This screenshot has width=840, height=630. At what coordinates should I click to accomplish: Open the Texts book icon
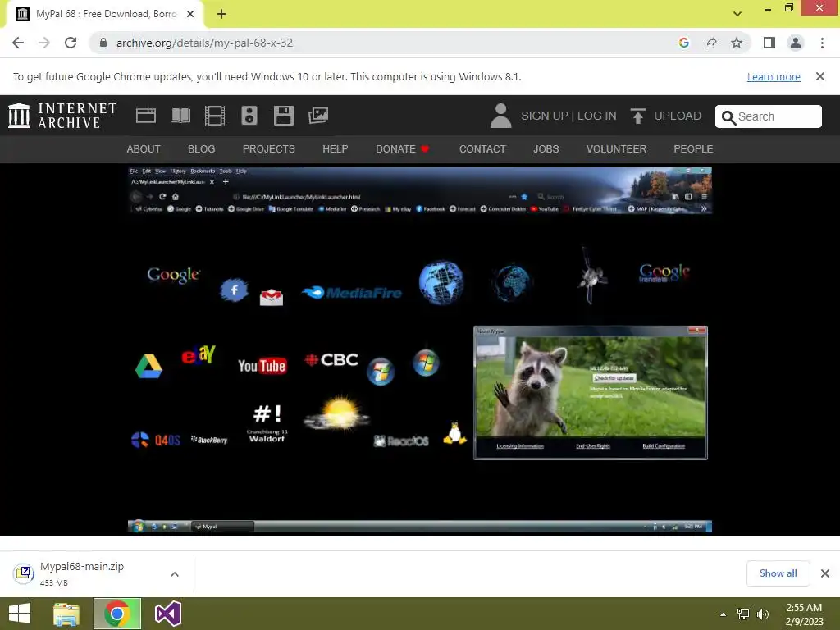(x=180, y=116)
